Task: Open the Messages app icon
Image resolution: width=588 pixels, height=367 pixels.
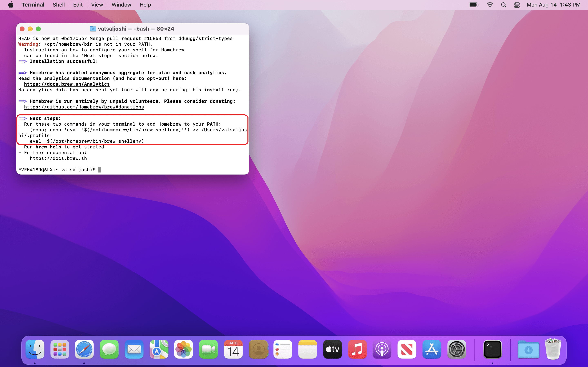Action: (x=109, y=349)
